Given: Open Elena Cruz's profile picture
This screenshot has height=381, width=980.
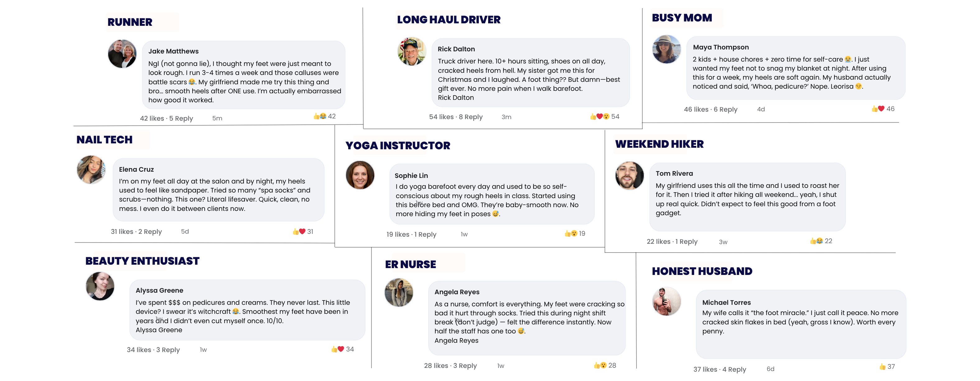Looking at the screenshot, I should 91,170.
